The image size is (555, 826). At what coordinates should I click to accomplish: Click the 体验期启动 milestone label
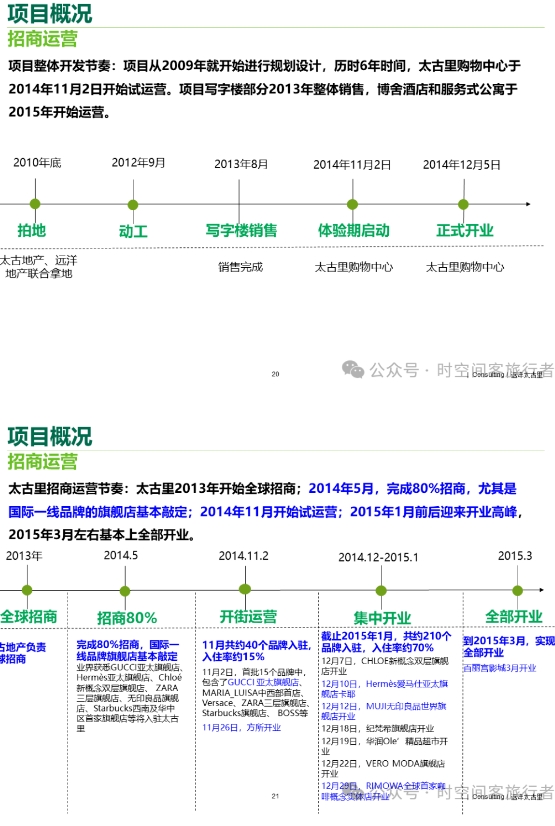click(353, 230)
